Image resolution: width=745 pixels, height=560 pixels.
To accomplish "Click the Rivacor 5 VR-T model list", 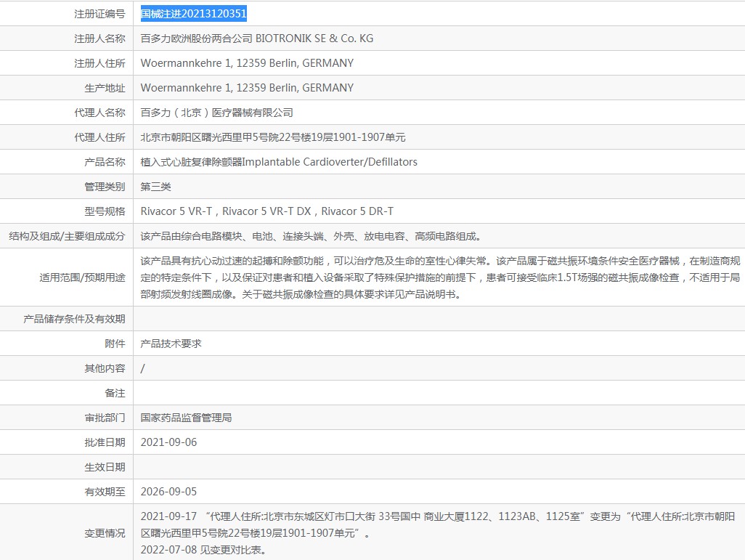I will point(267,211).
